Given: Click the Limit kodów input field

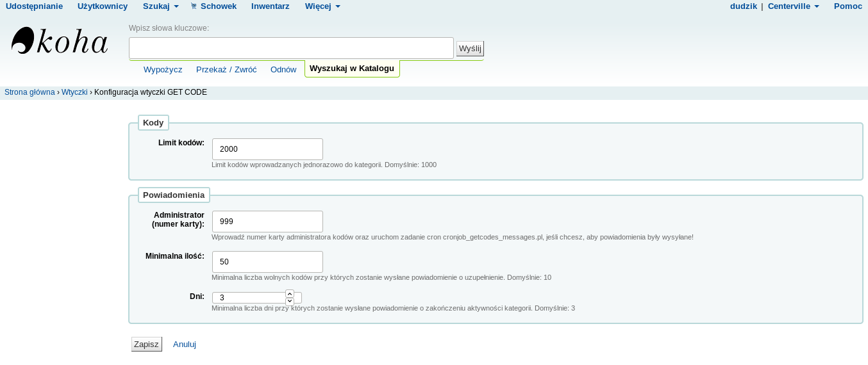Looking at the screenshot, I should point(267,149).
